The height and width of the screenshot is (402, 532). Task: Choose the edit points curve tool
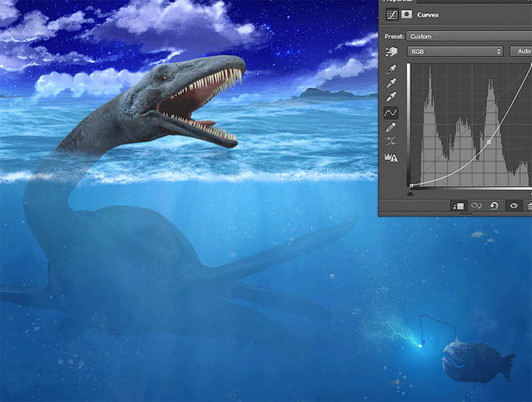point(390,113)
